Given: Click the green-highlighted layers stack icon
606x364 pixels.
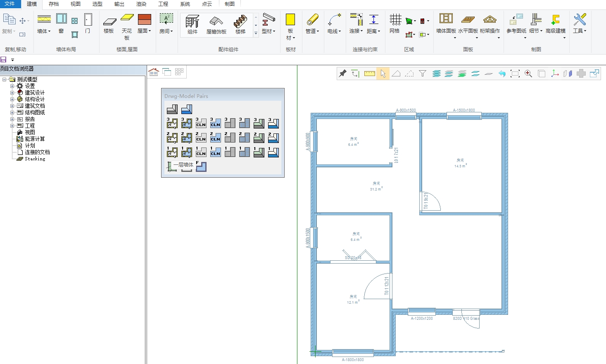Looking at the screenshot, I should point(462,74).
